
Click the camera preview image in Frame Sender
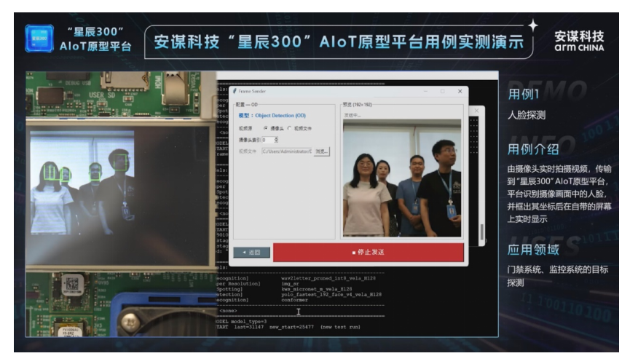[x=402, y=178]
